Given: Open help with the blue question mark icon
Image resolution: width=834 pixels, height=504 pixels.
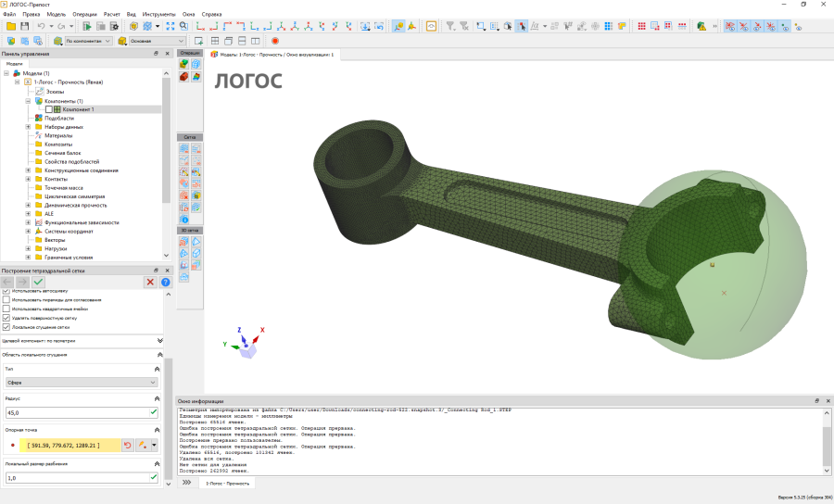Looking at the screenshot, I should click(166, 283).
